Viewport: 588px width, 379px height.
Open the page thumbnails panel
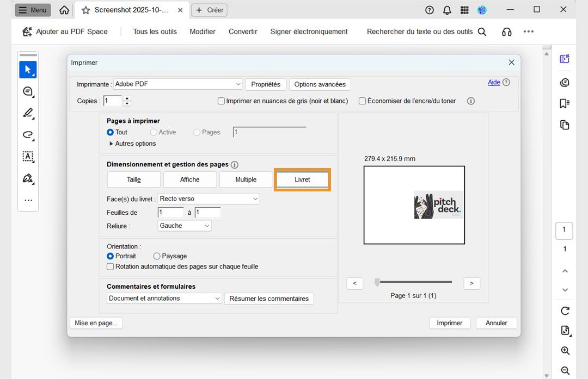tap(564, 125)
